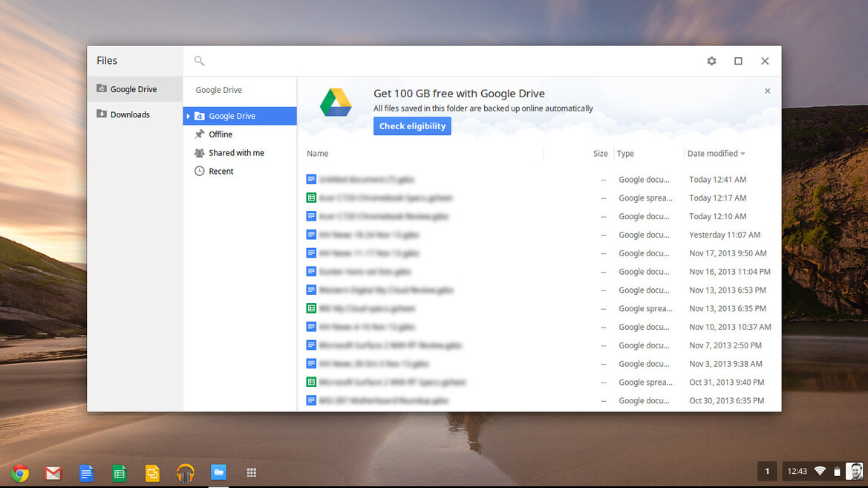Screen dimensions: 868x488
Task: Click the Wi-Fi status icon
Action: (x=820, y=472)
